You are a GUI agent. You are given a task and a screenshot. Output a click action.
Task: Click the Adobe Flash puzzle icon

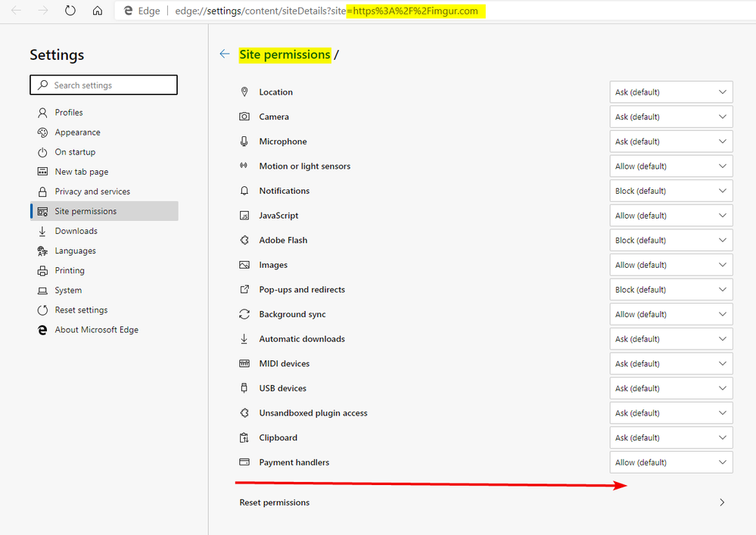[244, 240]
